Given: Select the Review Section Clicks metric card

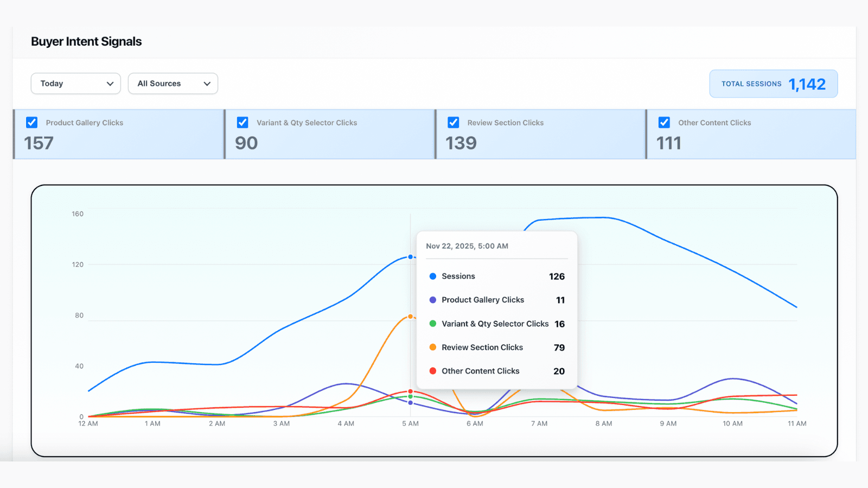Looking at the screenshot, I should click(540, 134).
